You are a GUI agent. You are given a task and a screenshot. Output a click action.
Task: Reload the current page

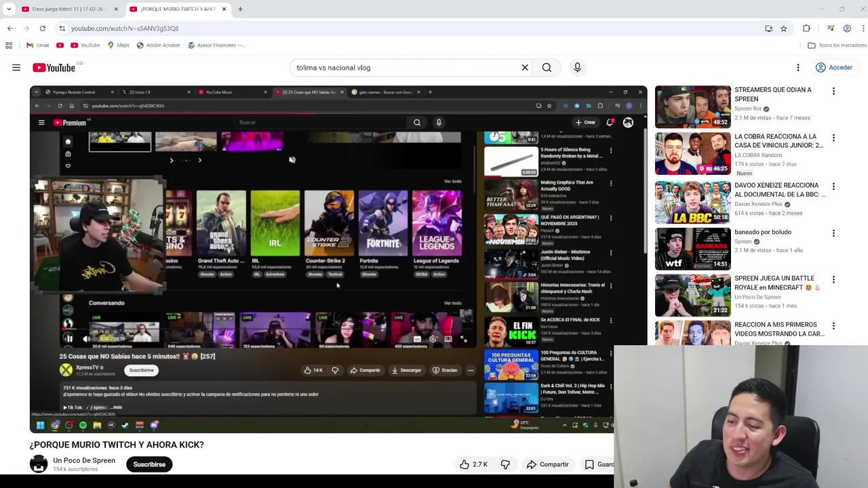point(43,28)
